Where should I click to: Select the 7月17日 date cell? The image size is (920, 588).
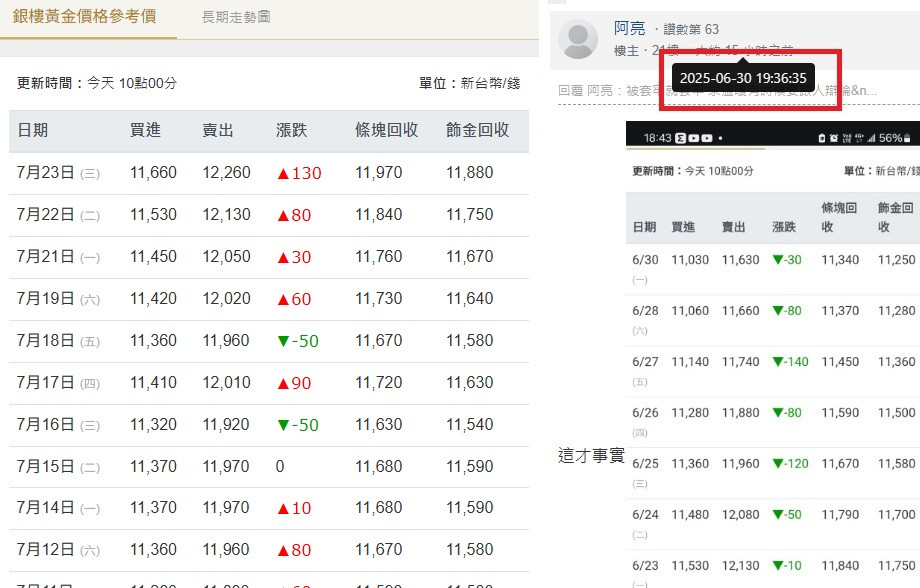click(x=58, y=383)
